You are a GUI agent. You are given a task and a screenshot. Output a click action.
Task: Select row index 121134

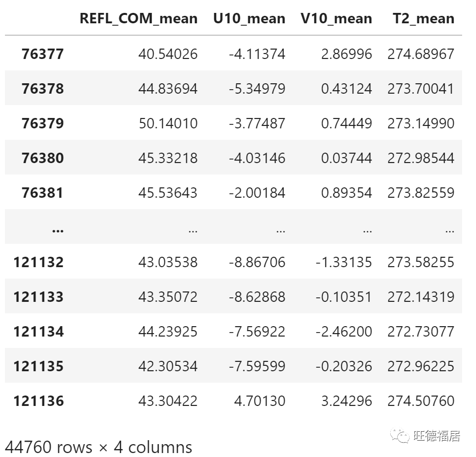pyautogui.click(x=39, y=331)
